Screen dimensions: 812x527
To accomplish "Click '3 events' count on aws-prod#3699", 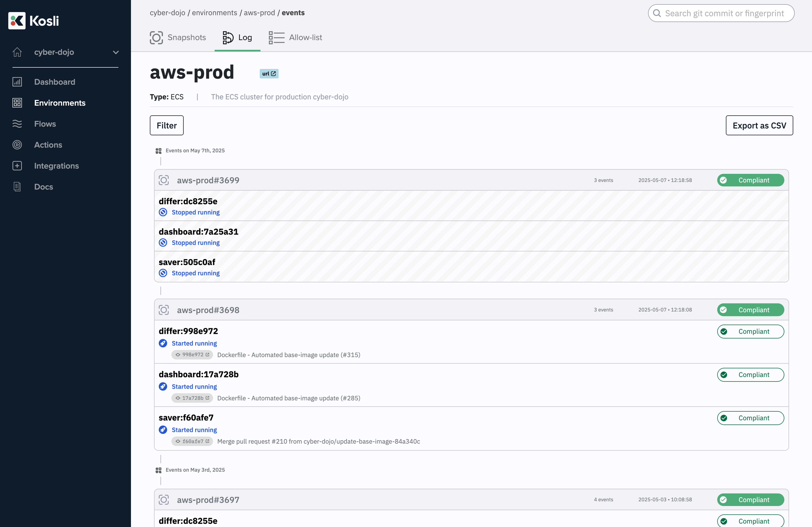I will tap(603, 180).
